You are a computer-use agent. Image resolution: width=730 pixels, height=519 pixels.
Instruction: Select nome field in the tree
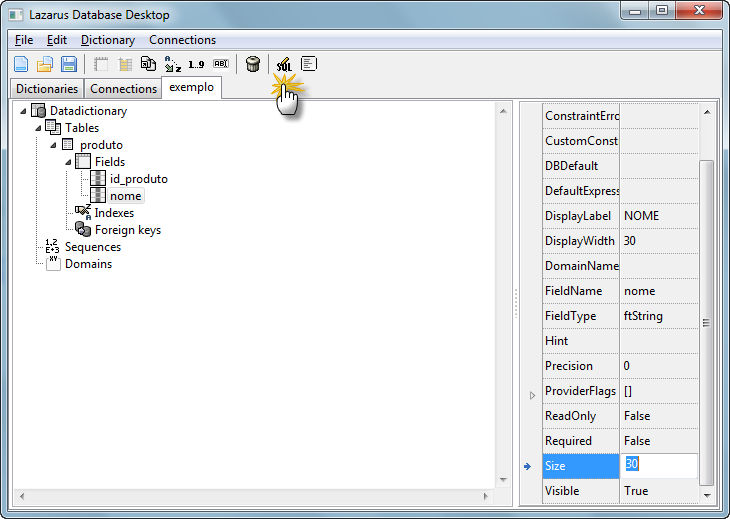point(126,196)
